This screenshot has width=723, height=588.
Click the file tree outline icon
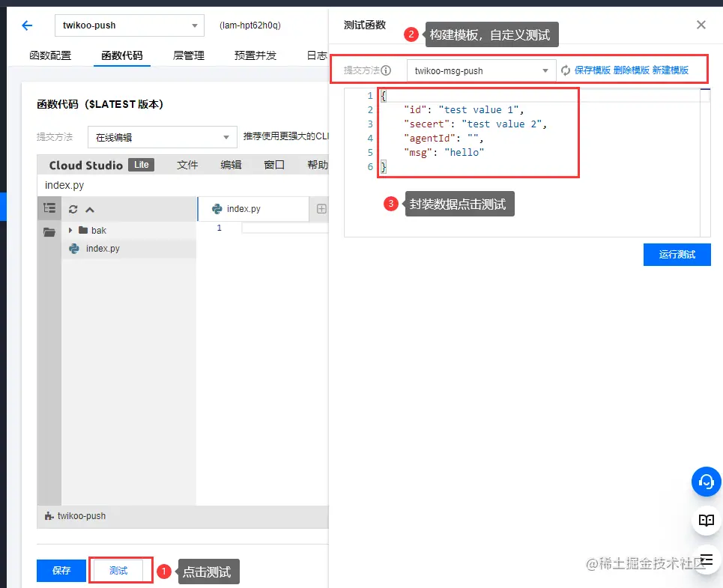pyautogui.click(x=49, y=208)
